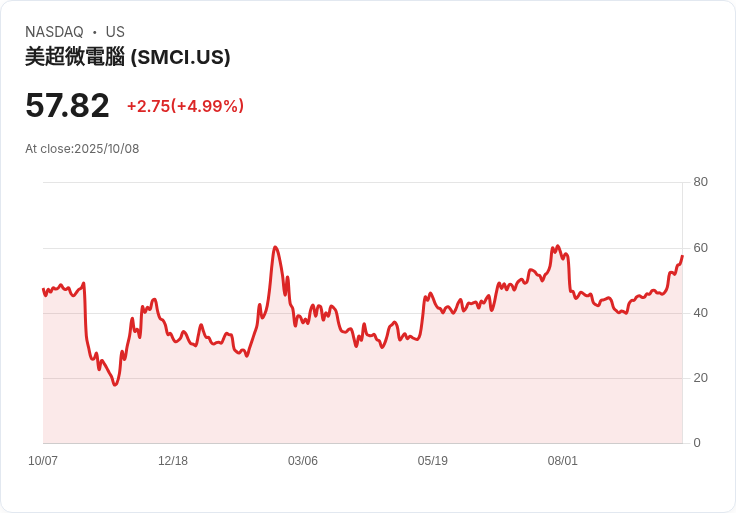Select the 20 y-axis label

click(700, 378)
